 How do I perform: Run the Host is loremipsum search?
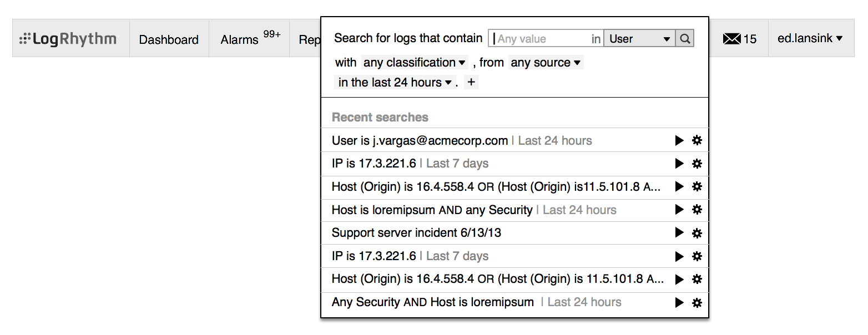pos(679,210)
